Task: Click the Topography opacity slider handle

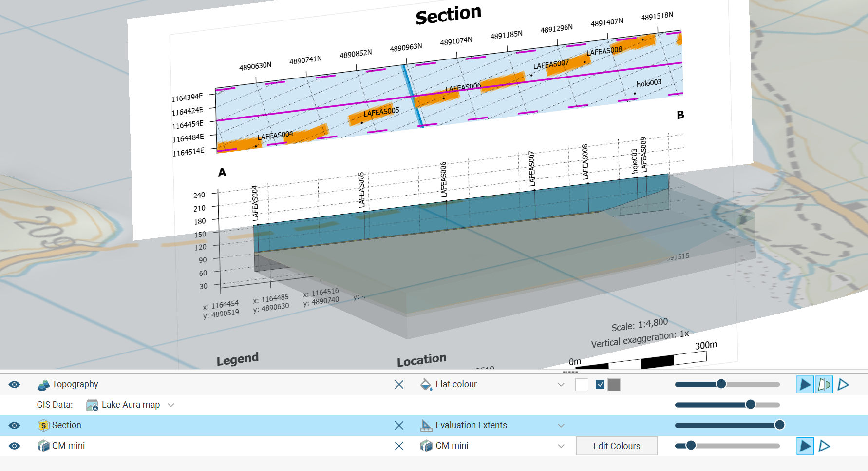Action: tap(721, 384)
